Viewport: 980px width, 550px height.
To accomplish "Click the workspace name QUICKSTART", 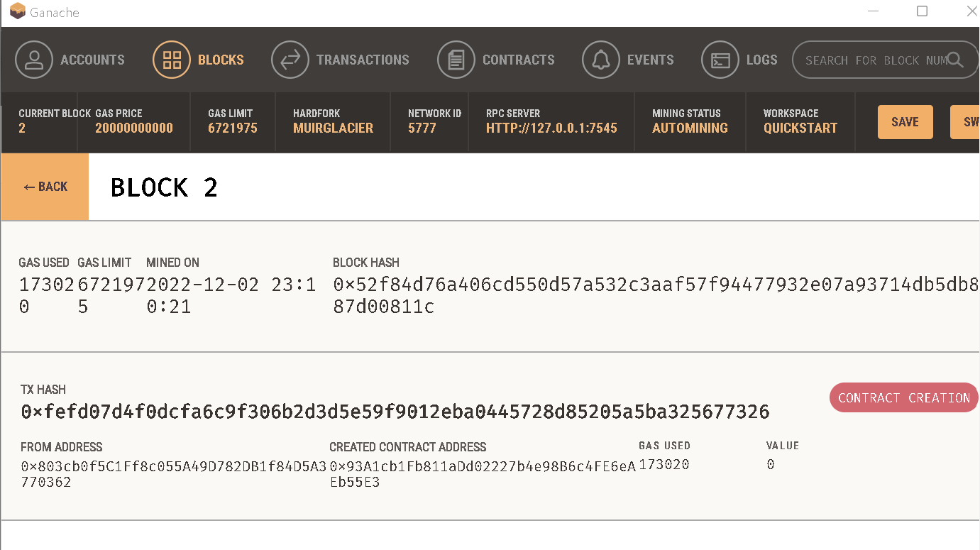I will [800, 128].
